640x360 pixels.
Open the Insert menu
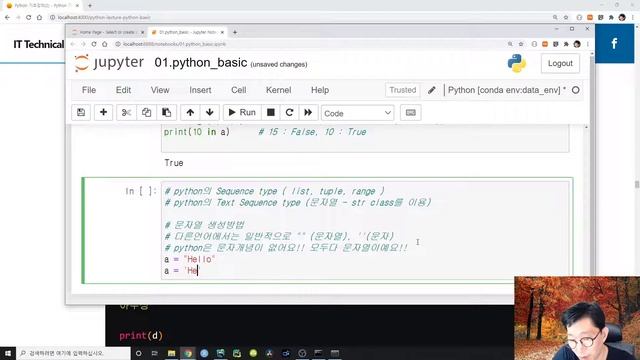pos(200,90)
